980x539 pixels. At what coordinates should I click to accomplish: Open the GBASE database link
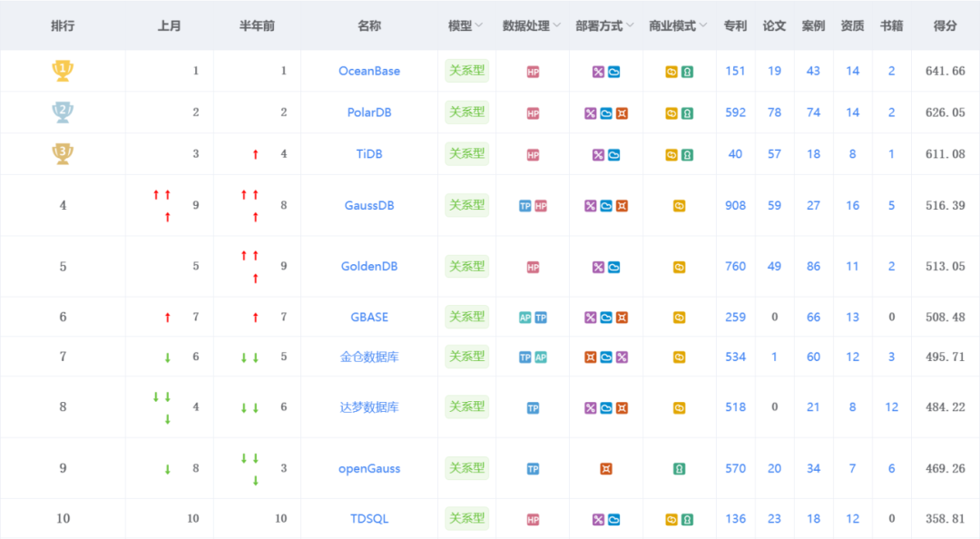click(x=368, y=317)
